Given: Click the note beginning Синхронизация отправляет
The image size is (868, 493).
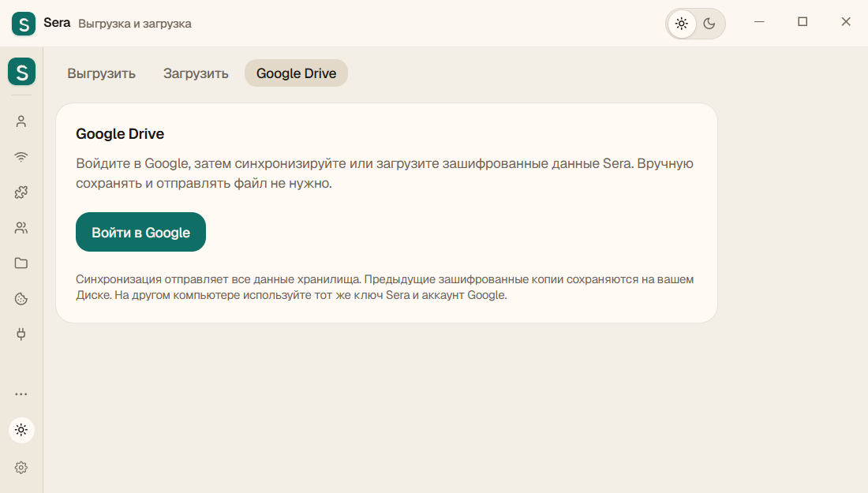Looking at the screenshot, I should [385, 287].
